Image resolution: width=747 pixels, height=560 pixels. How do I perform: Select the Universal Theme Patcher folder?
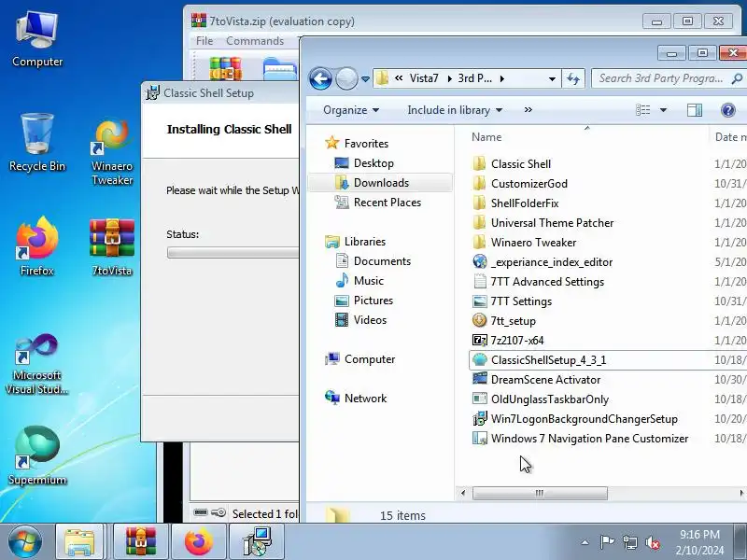point(543,223)
